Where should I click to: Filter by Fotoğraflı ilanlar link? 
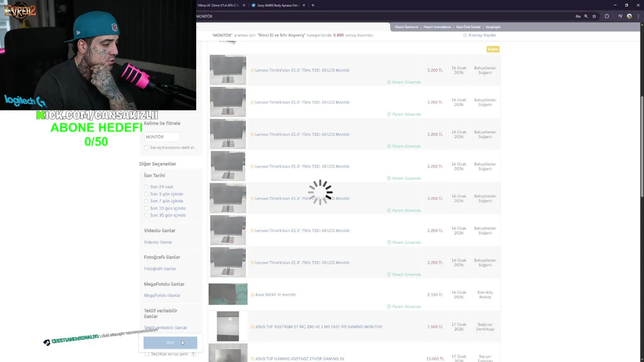click(x=160, y=269)
